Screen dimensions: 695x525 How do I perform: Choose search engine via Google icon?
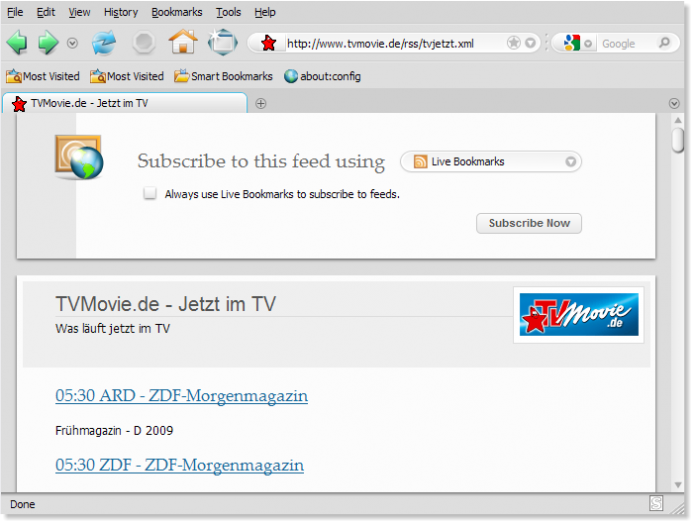pyautogui.click(x=577, y=43)
